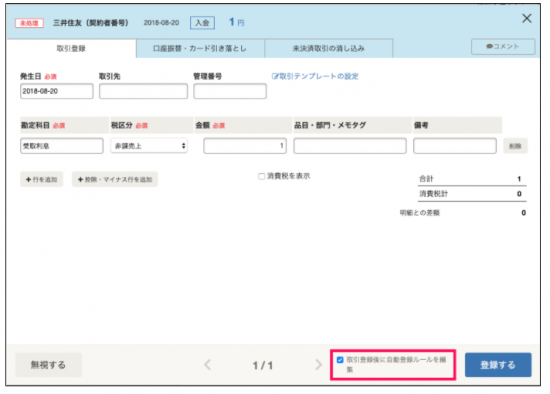Open 取引テンプレートの設定 link

click(x=315, y=76)
